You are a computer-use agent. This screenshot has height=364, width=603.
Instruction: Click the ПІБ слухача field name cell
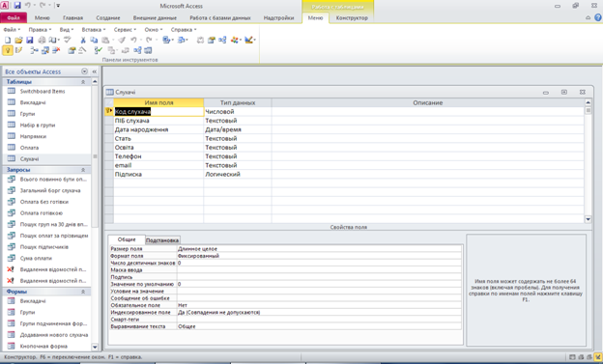click(x=158, y=121)
